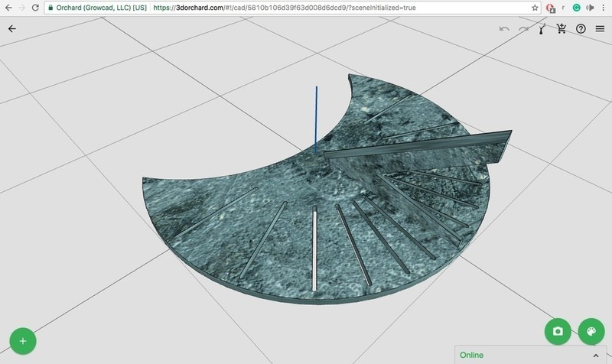Undo the last modeling action
Image resolution: width=612 pixels, height=364 pixels.
[504, 28]
